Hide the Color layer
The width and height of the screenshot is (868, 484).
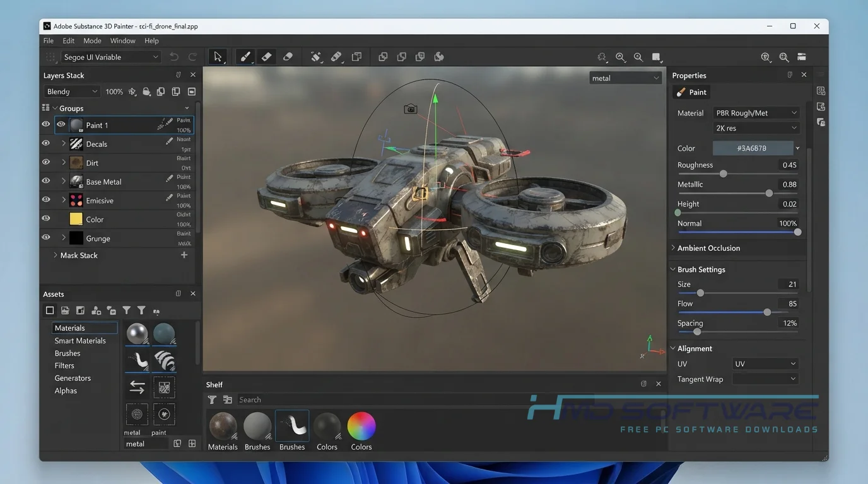46,219
